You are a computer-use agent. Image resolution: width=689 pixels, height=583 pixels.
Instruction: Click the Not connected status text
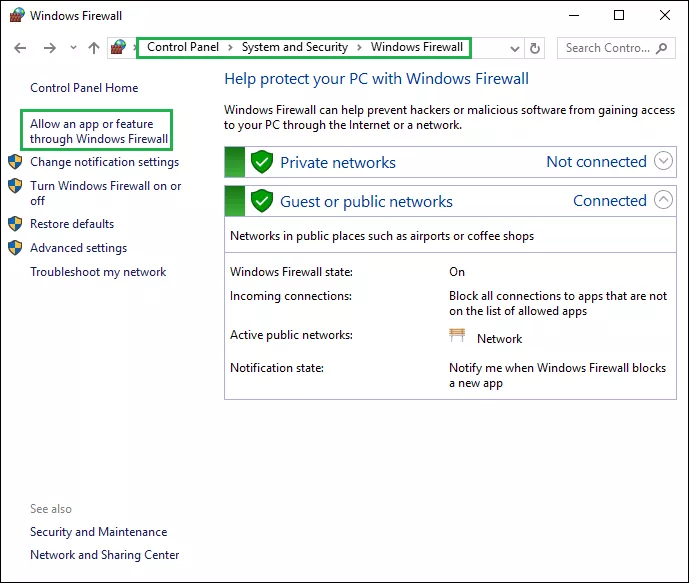596,162
